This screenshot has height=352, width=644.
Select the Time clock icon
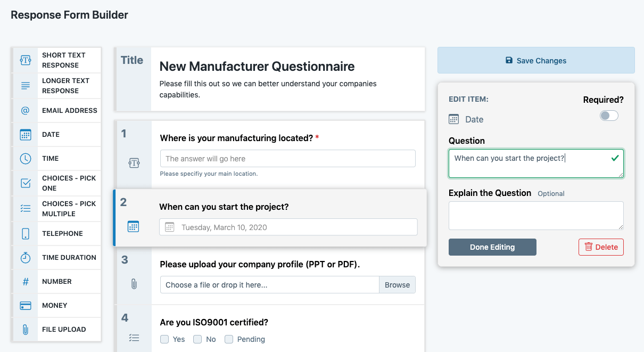[x=25, y=158]
